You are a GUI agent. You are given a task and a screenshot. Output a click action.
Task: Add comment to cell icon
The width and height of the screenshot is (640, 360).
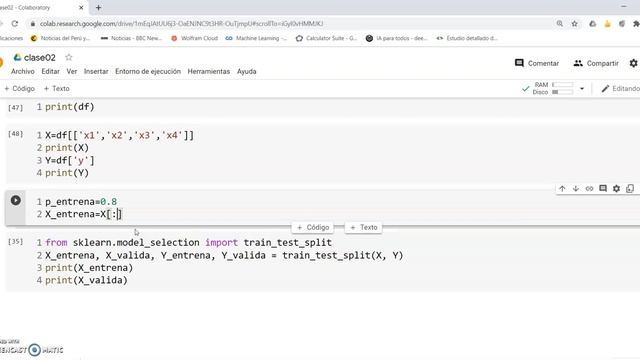(x=603, y=188)
